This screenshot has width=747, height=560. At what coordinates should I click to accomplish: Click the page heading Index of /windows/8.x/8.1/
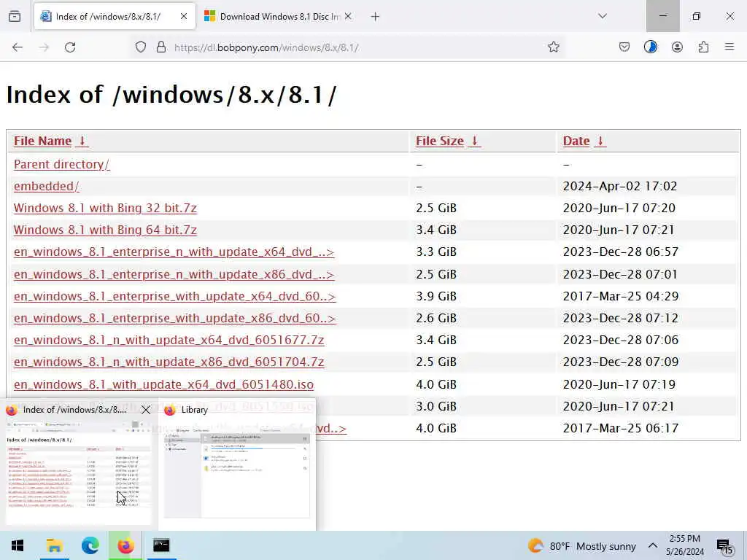point(171,95)
